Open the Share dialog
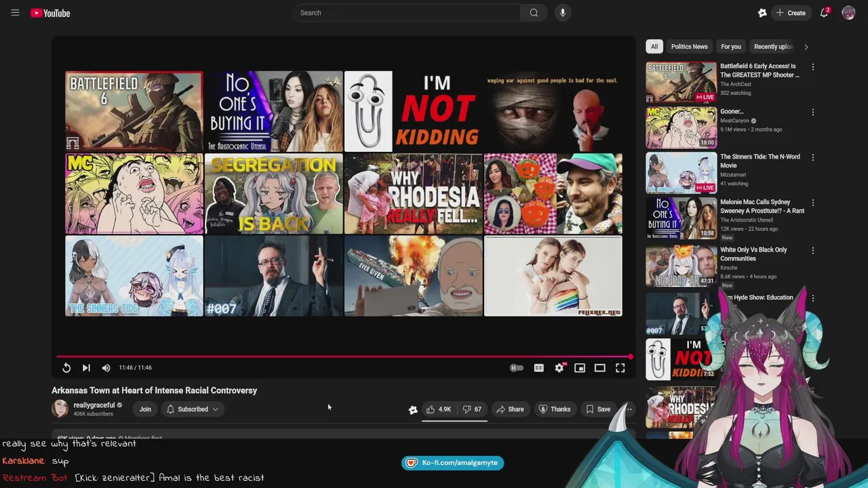The width and height of the screenshot is (868, 488). (510, 409)
